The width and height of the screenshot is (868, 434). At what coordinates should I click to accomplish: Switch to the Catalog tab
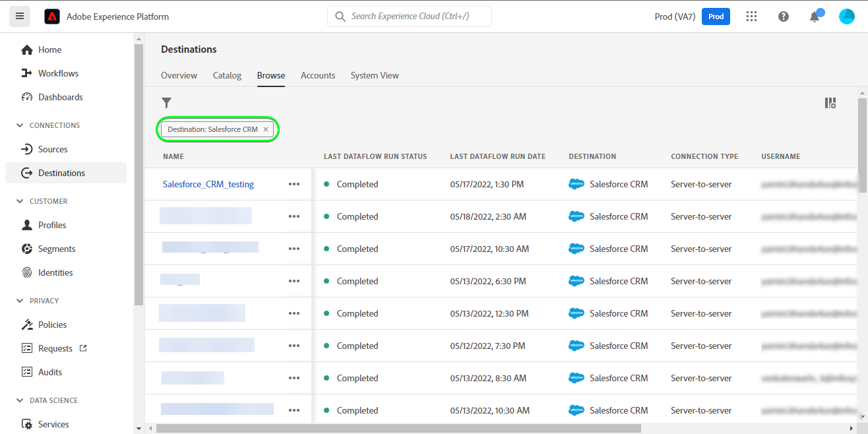pyautogui.click(x=227, y=76)
